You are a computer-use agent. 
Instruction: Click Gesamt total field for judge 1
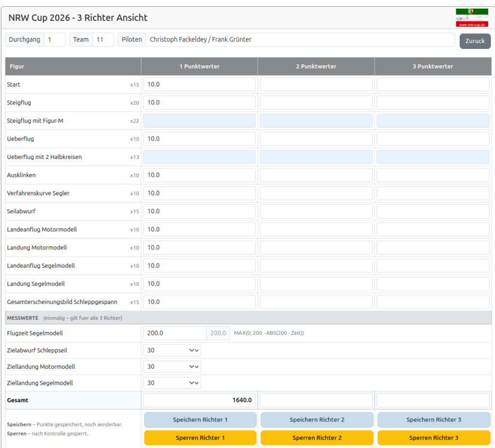[x=199, y=400]
